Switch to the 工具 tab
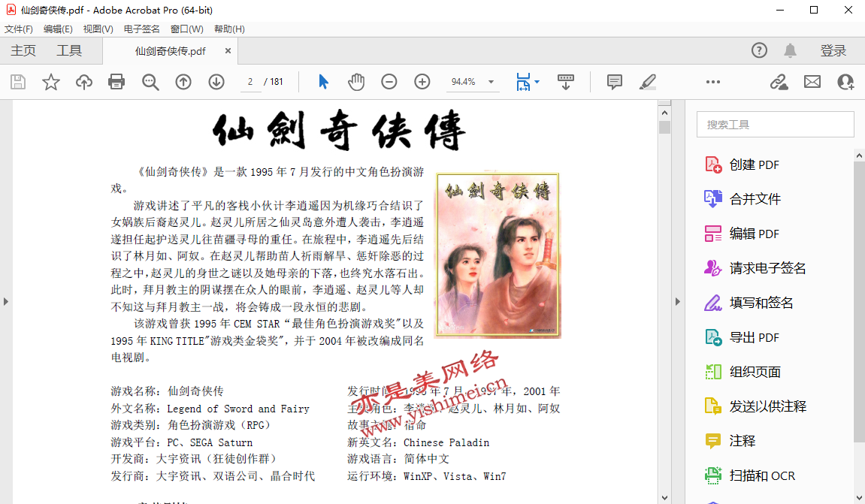The width and height of the screenshot is (865, 504). (69, 51)
